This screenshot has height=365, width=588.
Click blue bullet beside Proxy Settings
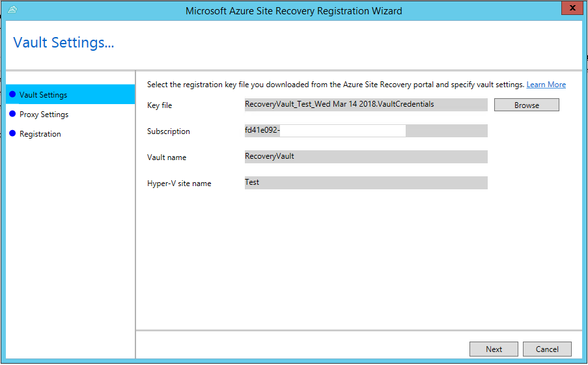12,114
